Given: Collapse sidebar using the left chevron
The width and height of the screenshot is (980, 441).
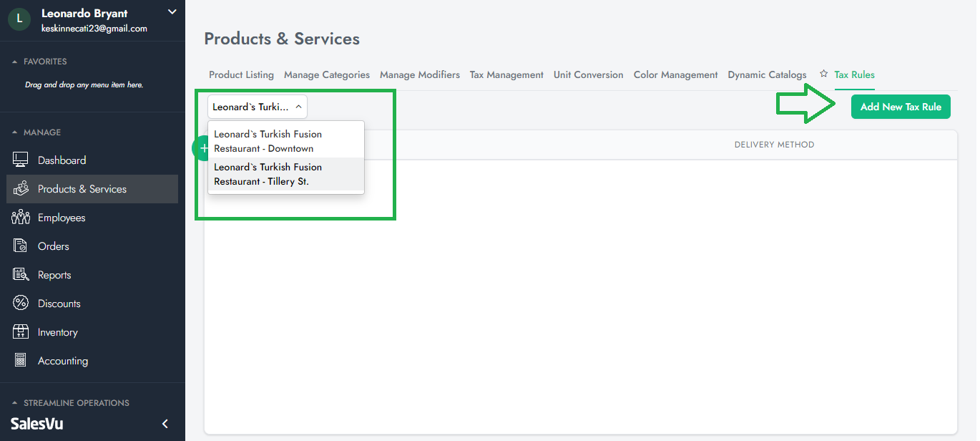Looking at the screenshot, I should (165, 424).
